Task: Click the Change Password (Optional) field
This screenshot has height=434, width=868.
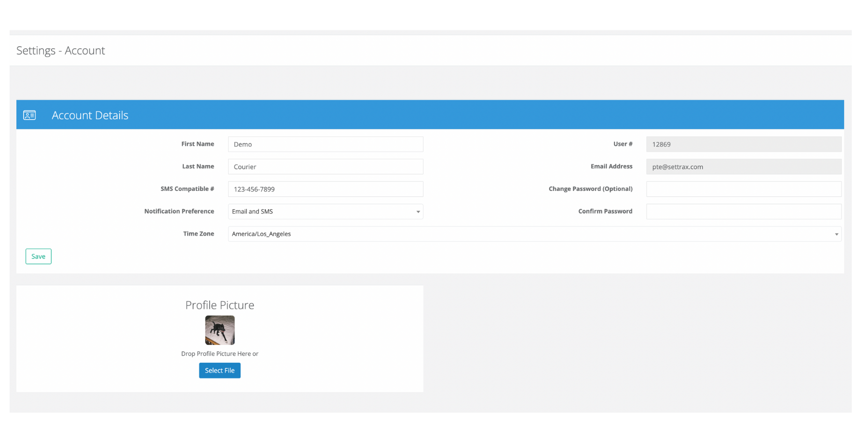Action: (x=744, y=189)
